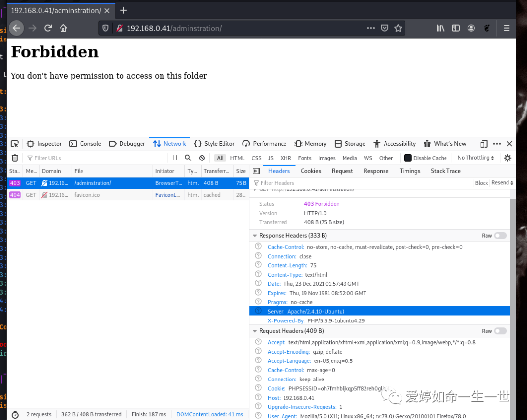Open tracking protection shield icon in URL bar
This screenshot has height=420, width=527.
tap(105, 28)
